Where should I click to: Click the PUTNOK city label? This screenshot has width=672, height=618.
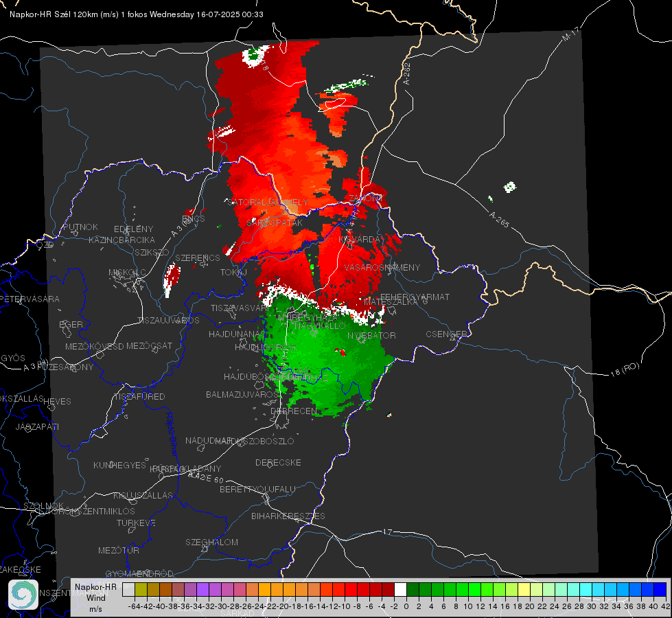tap(80, 227)
